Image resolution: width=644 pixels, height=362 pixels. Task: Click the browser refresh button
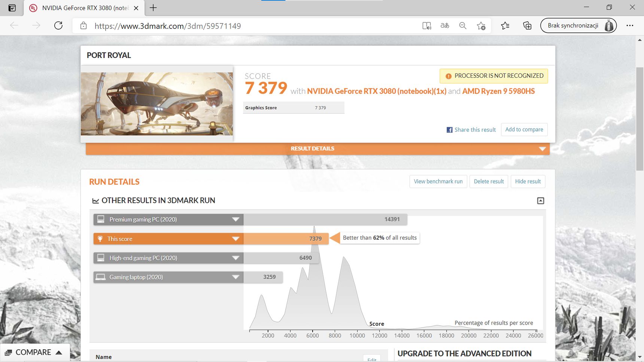point(58,25)
